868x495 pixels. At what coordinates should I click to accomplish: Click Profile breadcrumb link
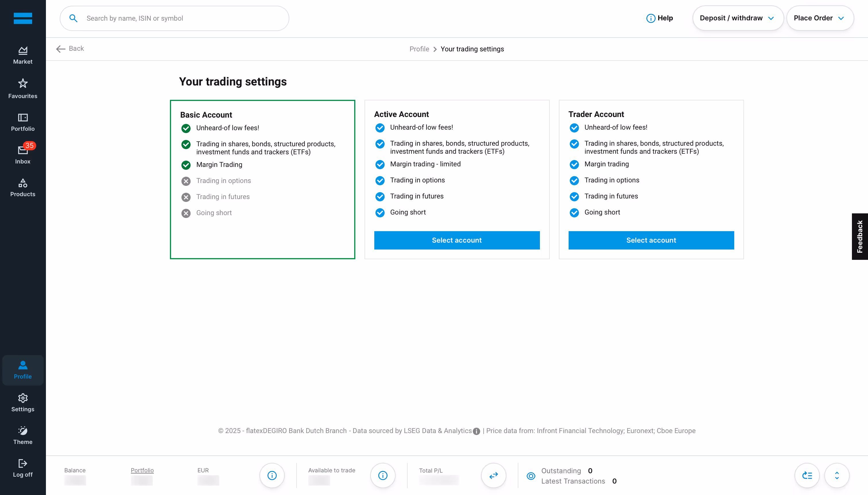tap(419, 49)
